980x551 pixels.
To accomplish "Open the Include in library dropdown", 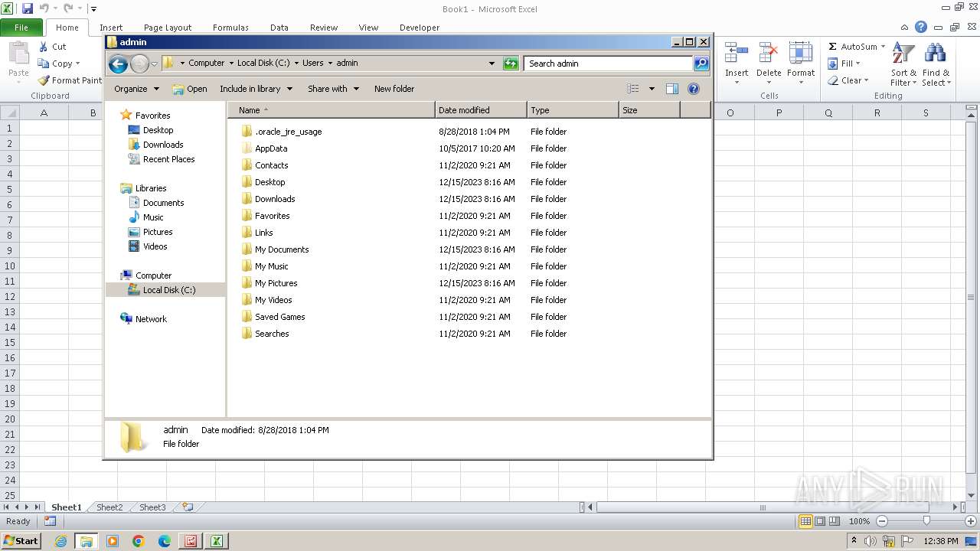I will pos(256,89).
